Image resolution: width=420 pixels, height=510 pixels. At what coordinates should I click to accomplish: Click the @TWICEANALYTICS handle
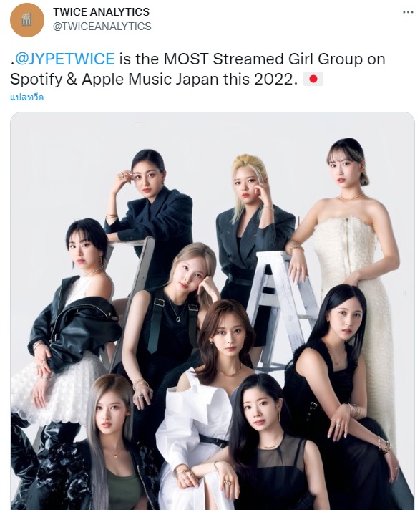[x=102, y=27]
